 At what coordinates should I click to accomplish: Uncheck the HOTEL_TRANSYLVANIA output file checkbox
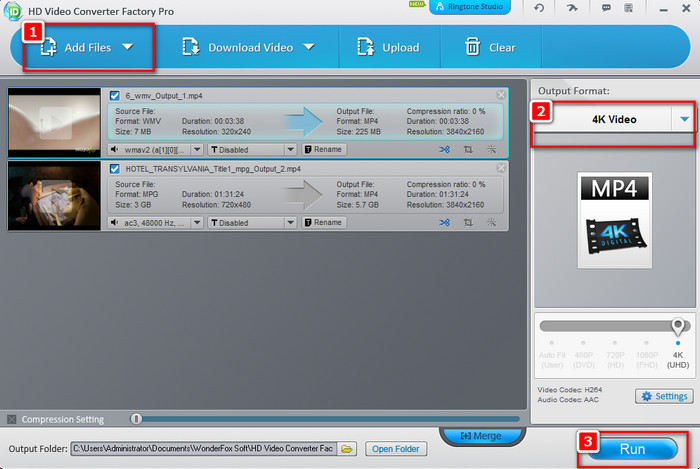(115, 169)
